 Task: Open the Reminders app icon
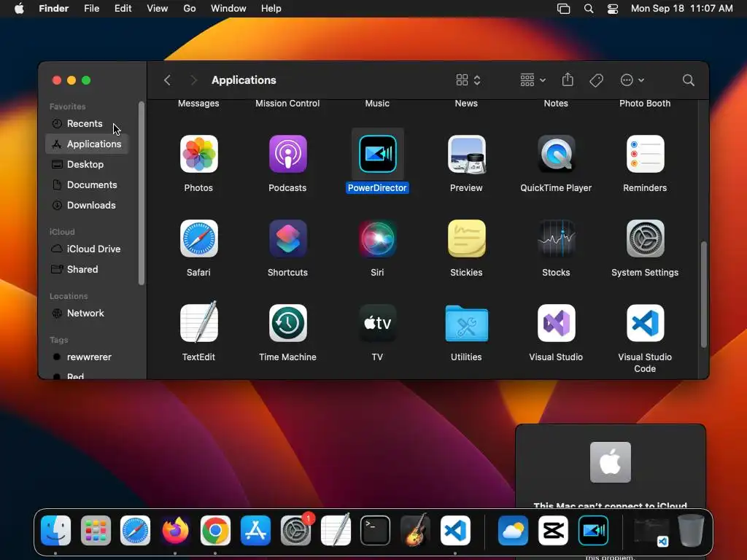(645, 154)
